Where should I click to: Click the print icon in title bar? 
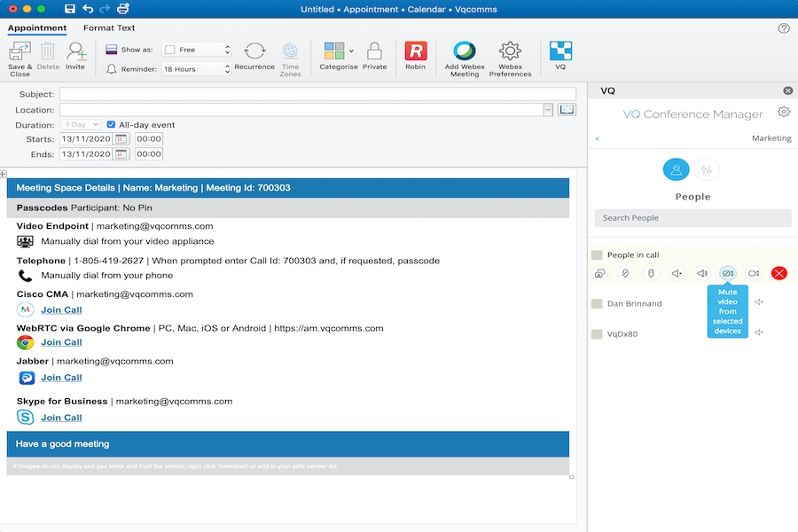click(x=123, y=9)
